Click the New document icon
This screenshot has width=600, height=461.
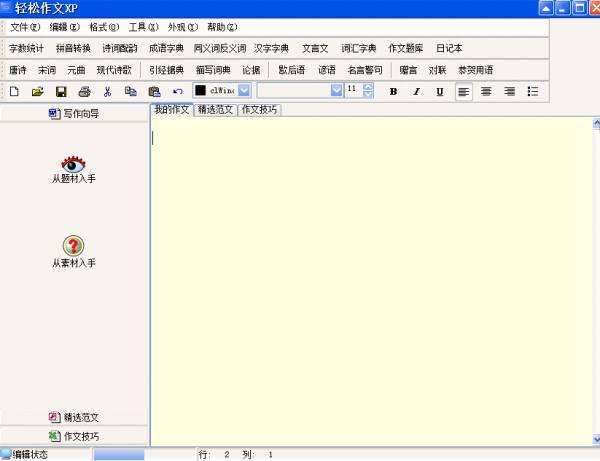pyautogui.click(x=14, y=91)
